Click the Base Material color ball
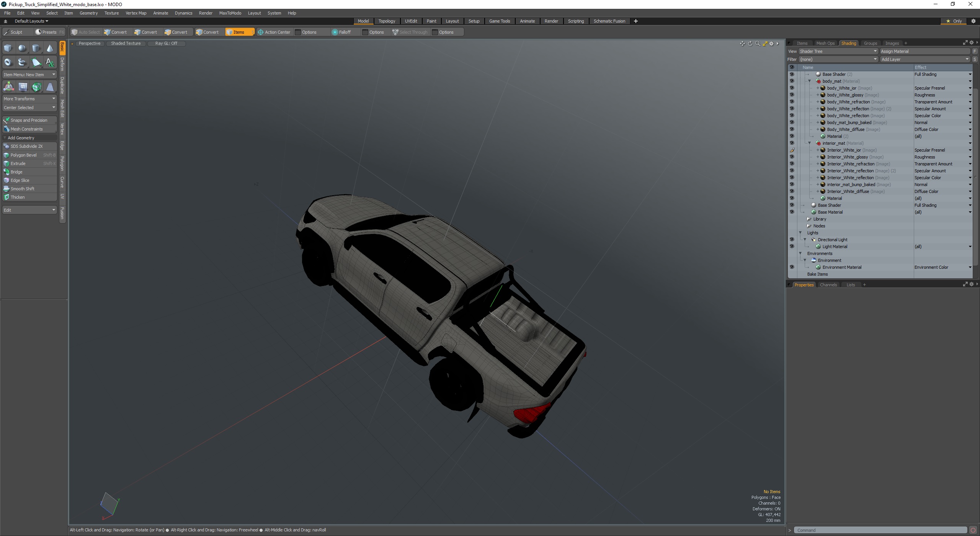The width and height of the screenshot is (980, 536). click(814, 212)
